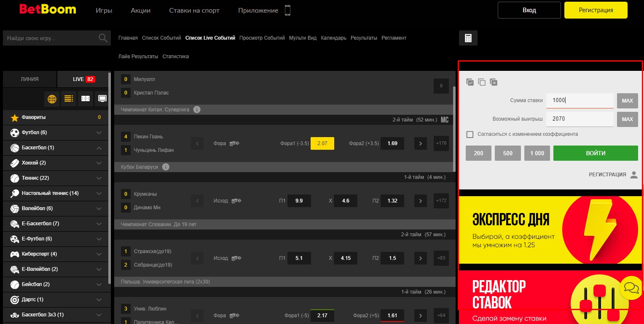This screenshot has width=644, height=324.
Task: Open the Результаты tab
Action: (x=364, y=38)
